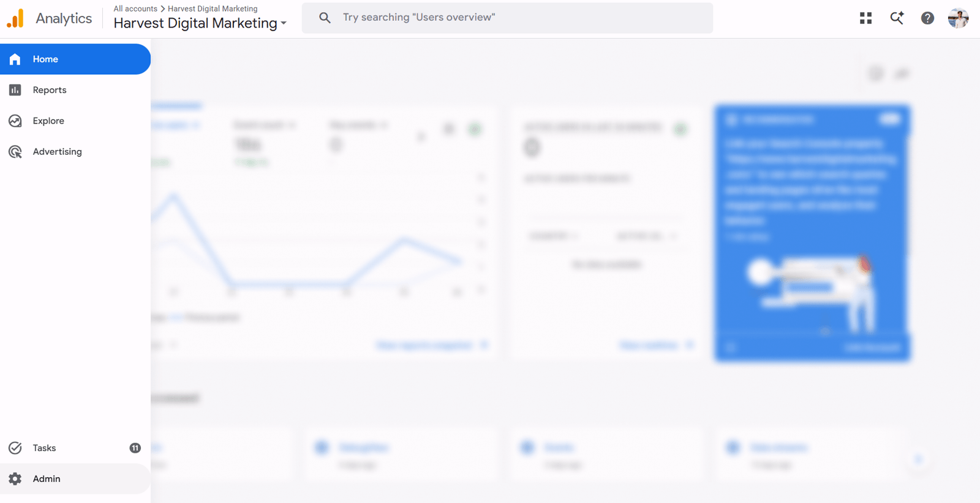This screenshot has width=980, height=503.
Task: Open the account profile avatar
Action: click(x=958, y=18)
